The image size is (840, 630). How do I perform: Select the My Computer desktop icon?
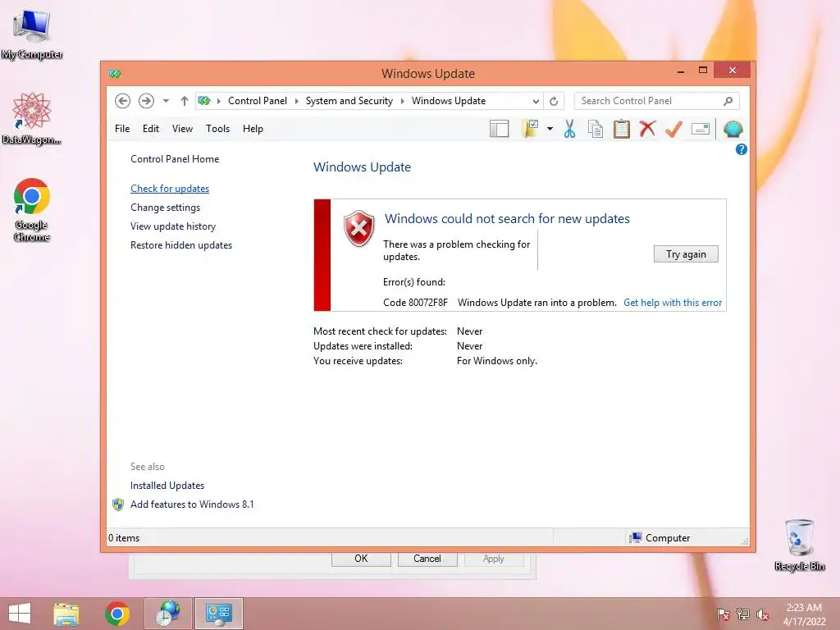[32, 34]
